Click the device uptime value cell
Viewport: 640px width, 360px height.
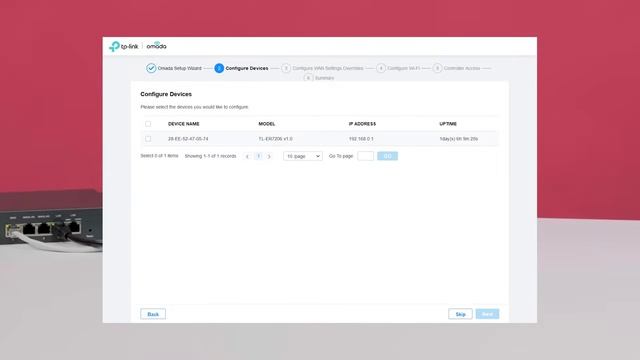pos(458,139)
